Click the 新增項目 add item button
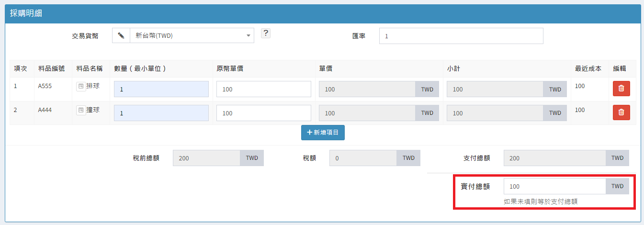644x225 pixels. click(323, 133)
